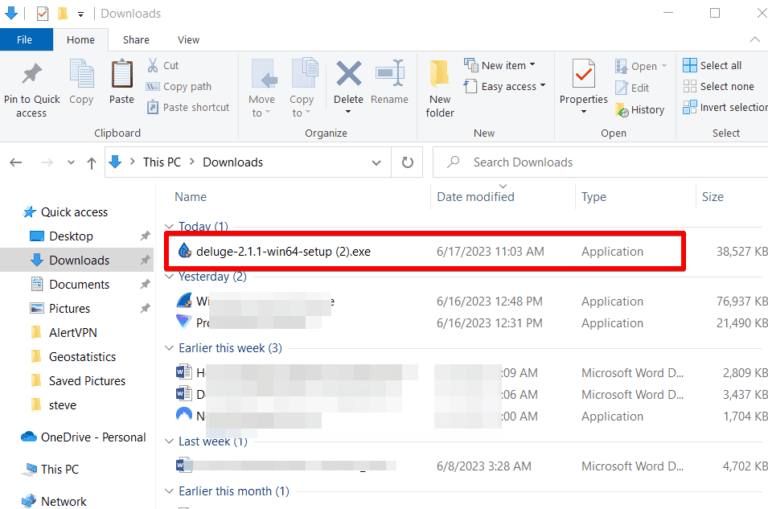The width and height of the screenshot is (768, 509).
Task: Collapse the Today group of files
Action: click(x=169, y=227)
